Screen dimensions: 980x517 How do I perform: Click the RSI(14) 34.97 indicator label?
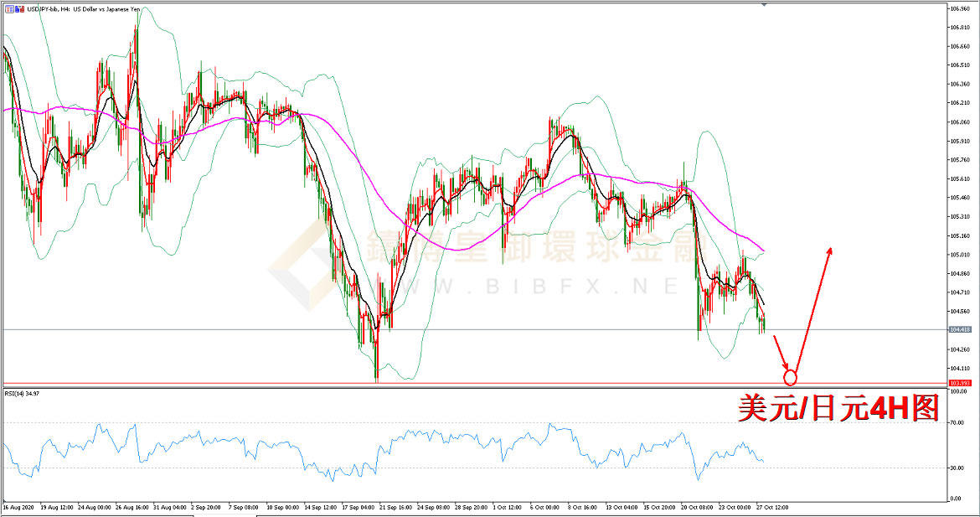(x=22, y=394)
